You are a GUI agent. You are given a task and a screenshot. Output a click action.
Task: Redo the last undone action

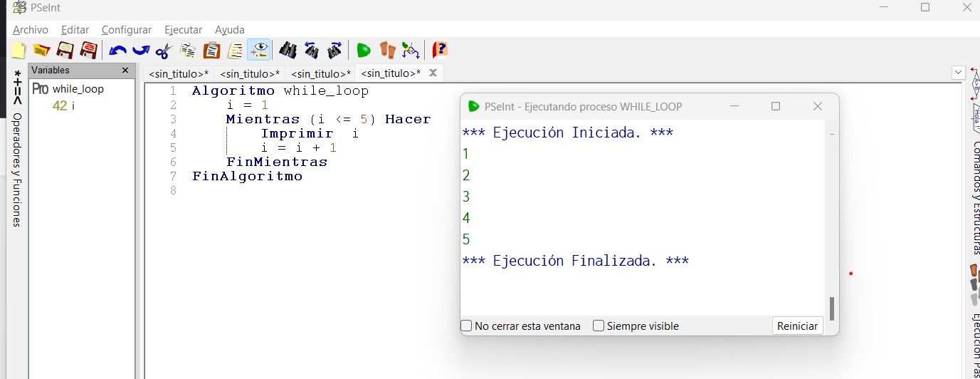141,51
